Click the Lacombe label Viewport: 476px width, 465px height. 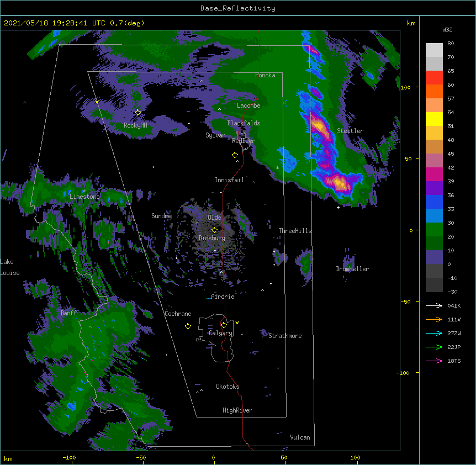tap(248, 105)
